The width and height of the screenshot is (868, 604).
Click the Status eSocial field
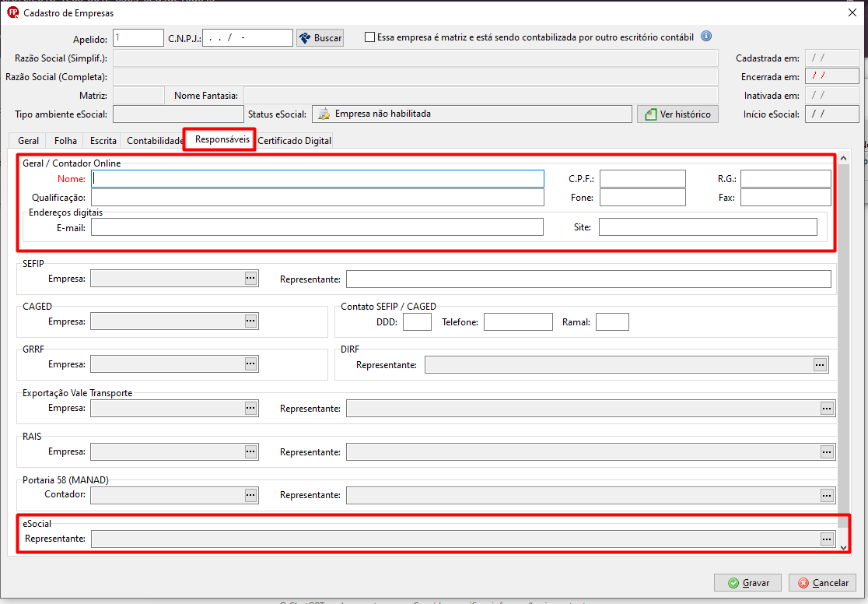pyautogui.click(x=472, y=114)
